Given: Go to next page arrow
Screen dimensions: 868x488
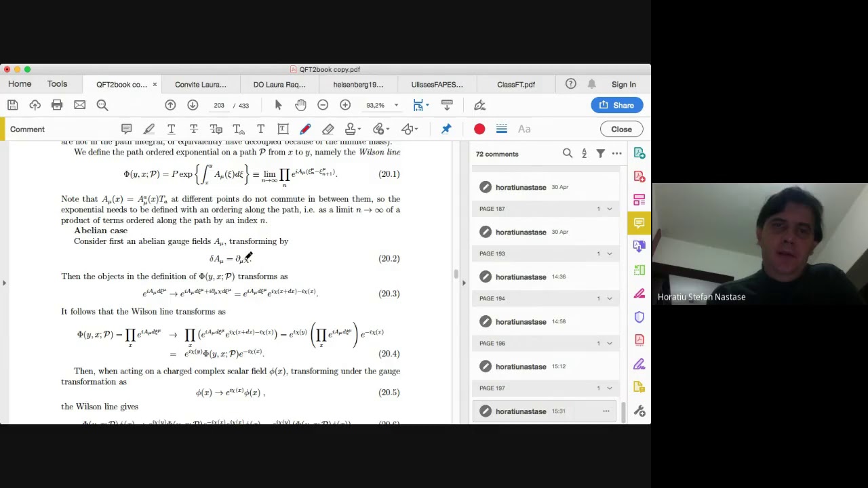Looking at the screenshot, I should click(x=193, y=105).
